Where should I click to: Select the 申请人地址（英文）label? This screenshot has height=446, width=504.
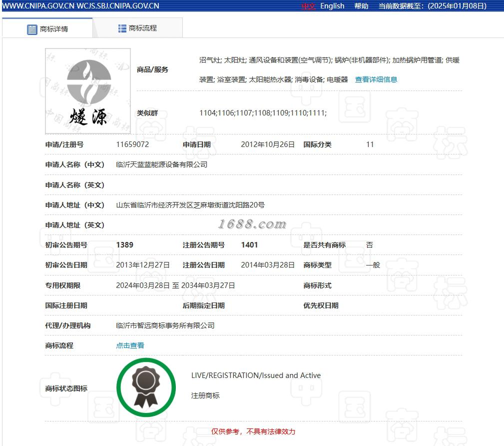(x=75, y=225)
